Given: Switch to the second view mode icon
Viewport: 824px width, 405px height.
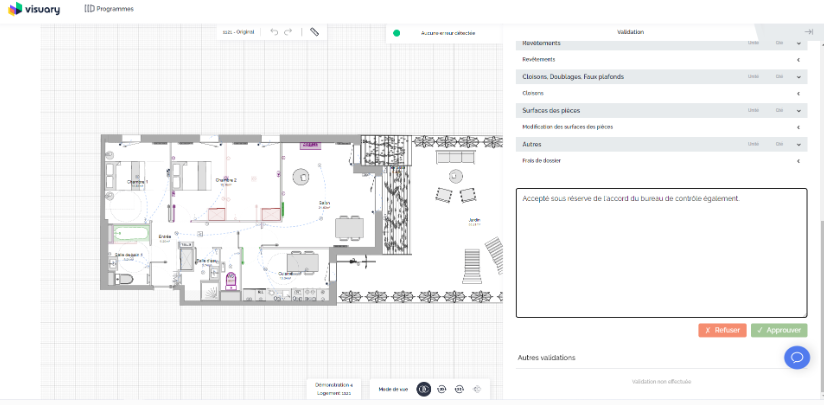Looking at the screenshot, I should pyautogui.click(x=441, y=388).
